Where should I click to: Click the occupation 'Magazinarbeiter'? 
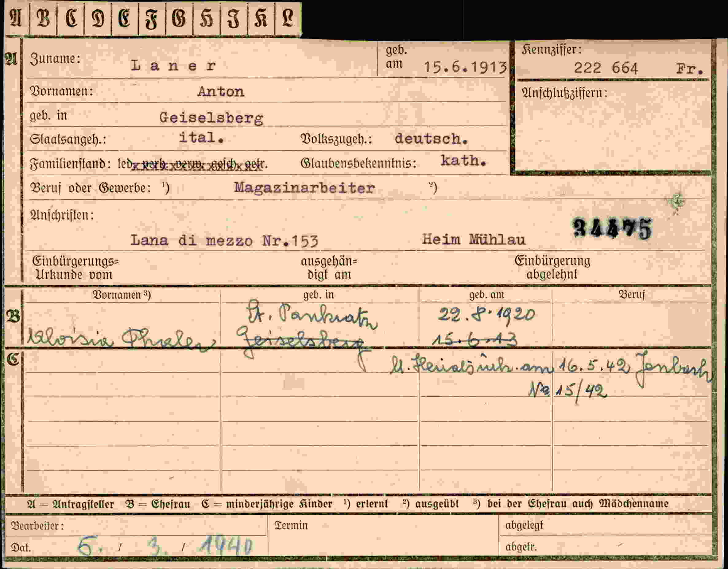click(304, 188)
